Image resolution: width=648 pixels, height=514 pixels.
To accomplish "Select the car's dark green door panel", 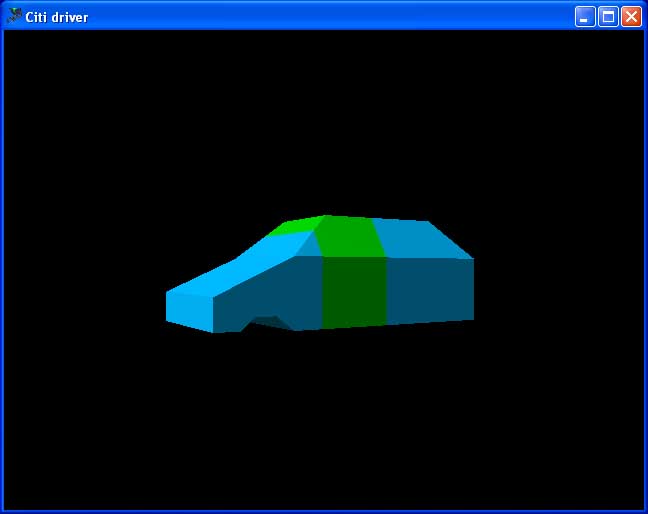I will point(354,291).
